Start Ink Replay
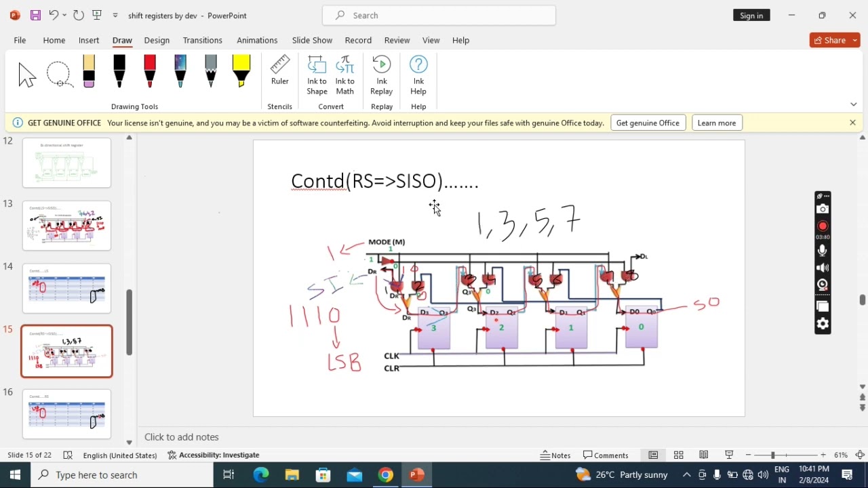Screen dimensions: 868x488 coord(382,75)
